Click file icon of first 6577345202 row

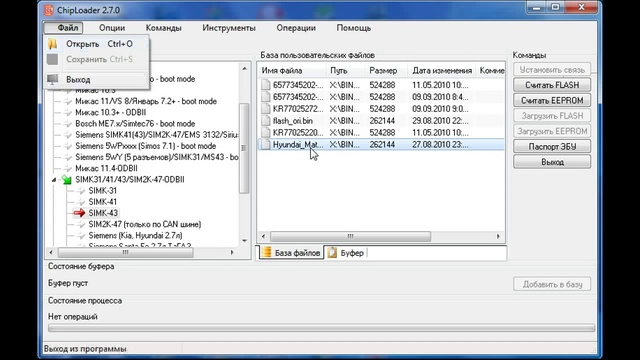266,85
